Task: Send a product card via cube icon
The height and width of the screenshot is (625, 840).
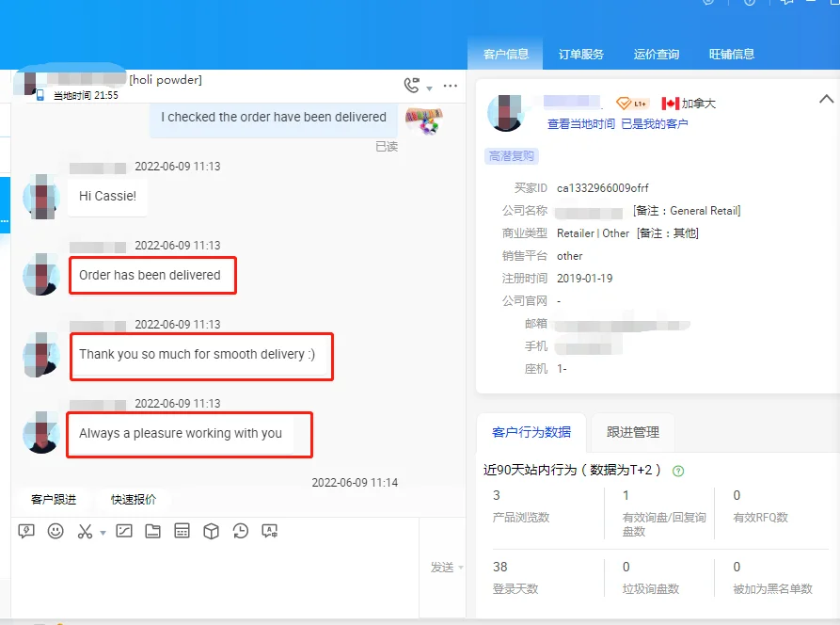Action: (211, 531)
